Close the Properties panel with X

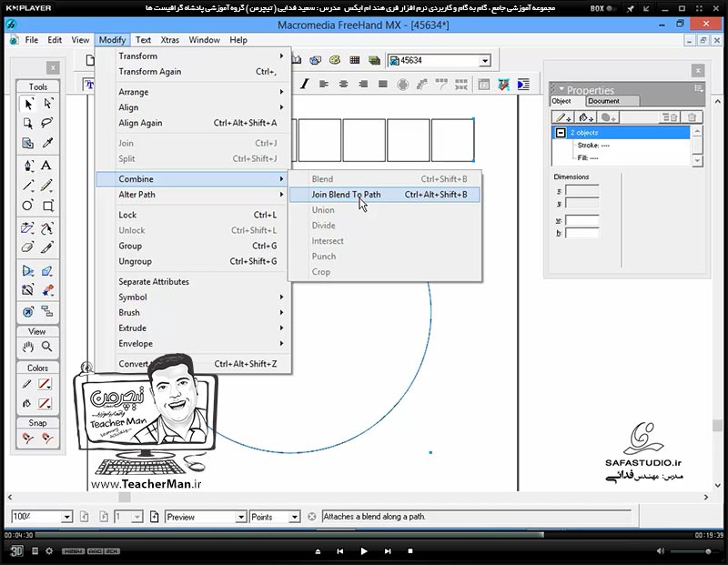click(698, 71)
